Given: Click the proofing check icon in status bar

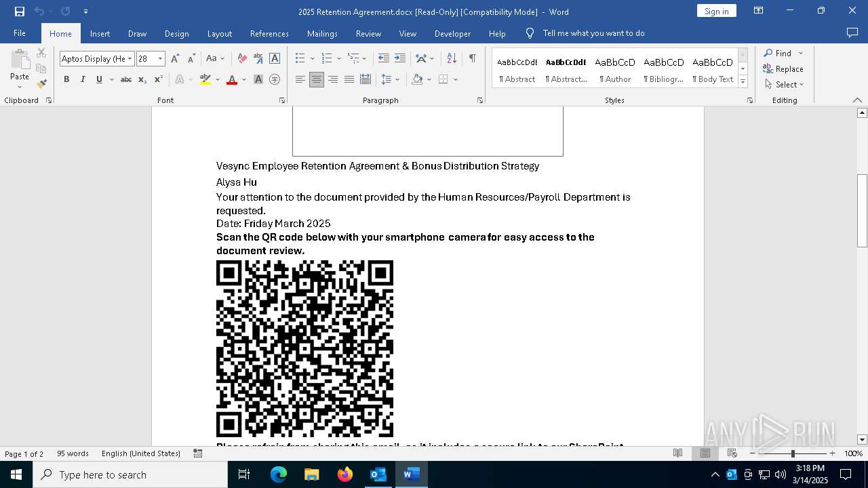Looking at the screenshot, I should pyautogui.click(x=198, y=453).
